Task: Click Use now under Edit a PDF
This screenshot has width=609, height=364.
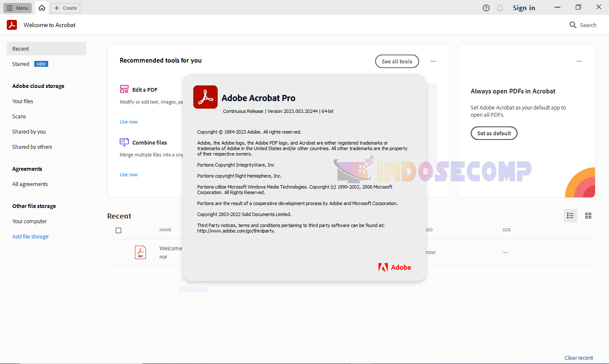Action: pos(129,122)
